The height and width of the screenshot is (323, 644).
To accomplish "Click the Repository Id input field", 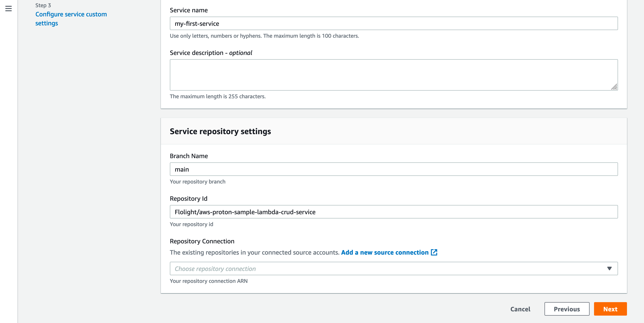I will [393, 212].
